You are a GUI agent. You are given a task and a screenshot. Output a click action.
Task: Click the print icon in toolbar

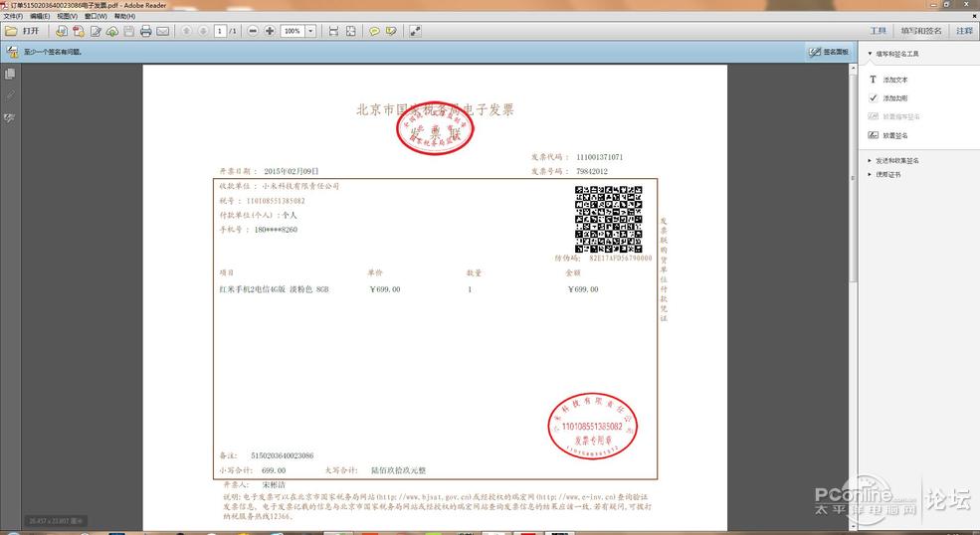pos(145,31)
